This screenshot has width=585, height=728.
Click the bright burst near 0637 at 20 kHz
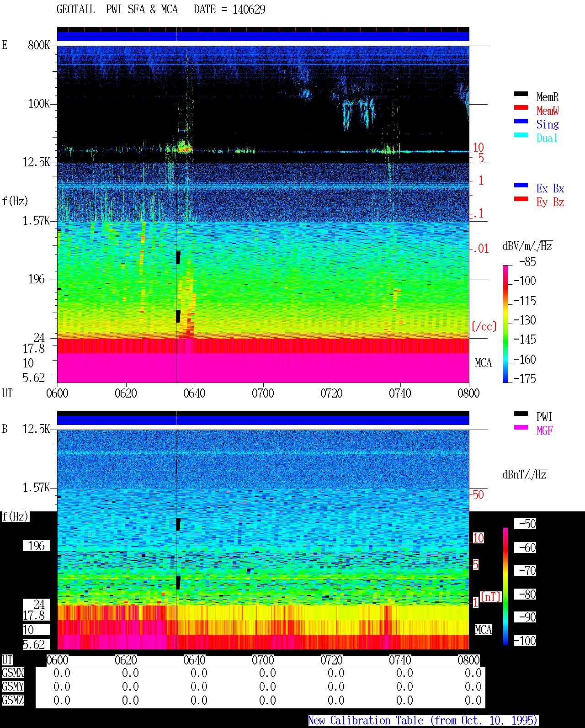185,147
